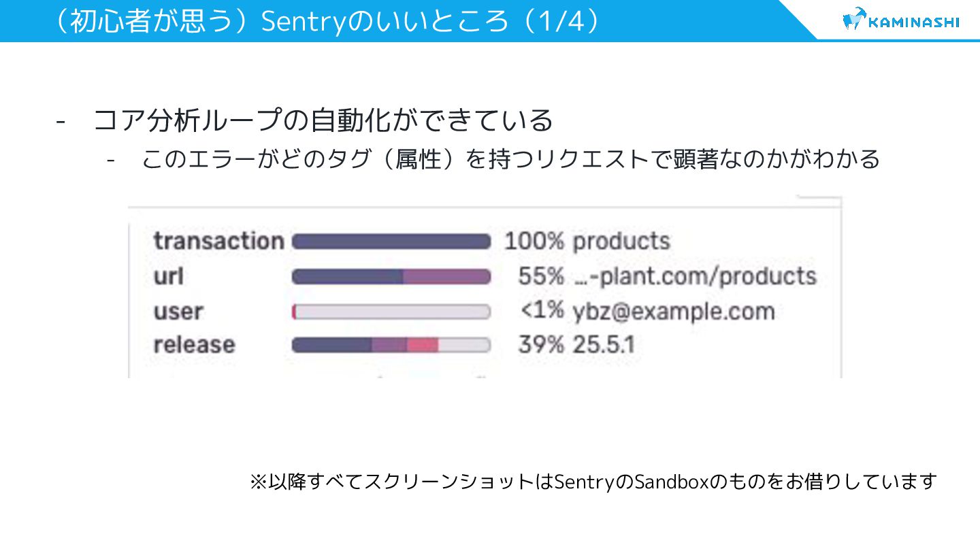This screenshot has height=551, width=980.
Task: Click the pink segment of release bar
Action: pos(423,345)
